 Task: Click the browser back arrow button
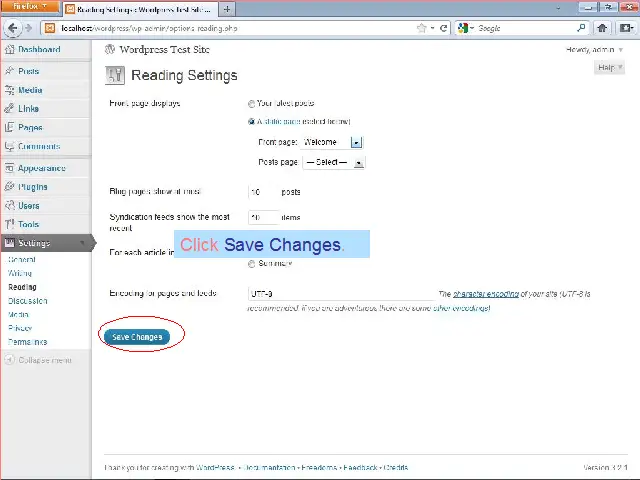[x=13, y=28]
